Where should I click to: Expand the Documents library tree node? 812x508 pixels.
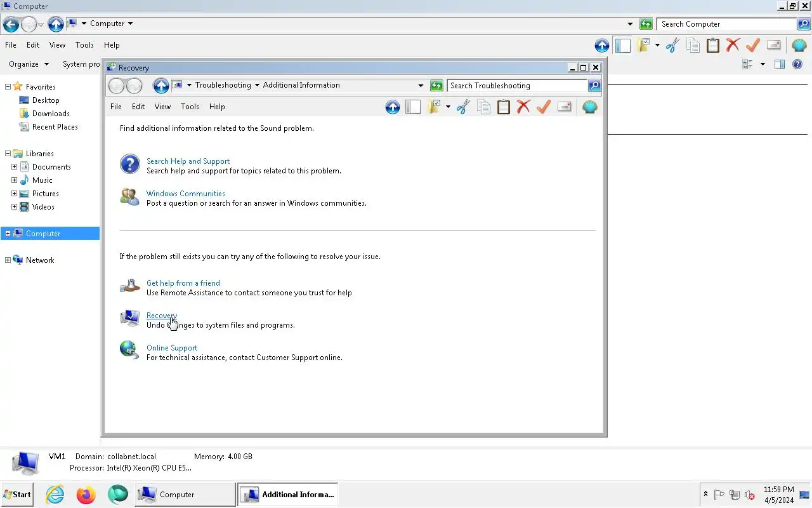14,167
